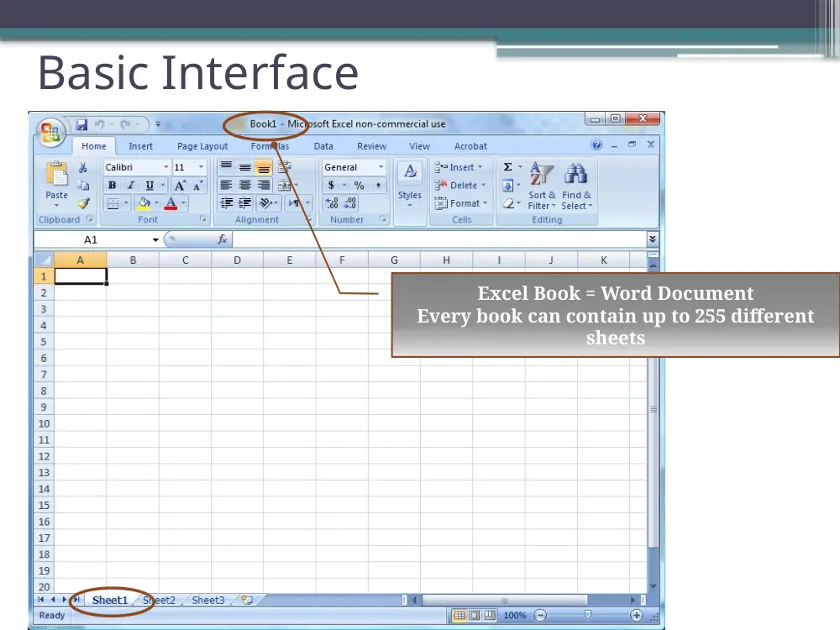The image size is (840, 630).
Task: Switch to Page Layout view in status bar
Action: click(x=475, y=616)
